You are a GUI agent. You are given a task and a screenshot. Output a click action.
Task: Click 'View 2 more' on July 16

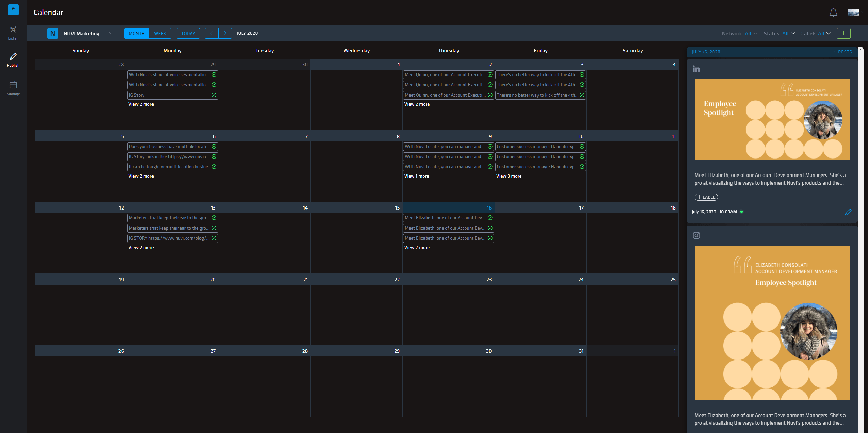pyautogui.click(x=417, y=248)
